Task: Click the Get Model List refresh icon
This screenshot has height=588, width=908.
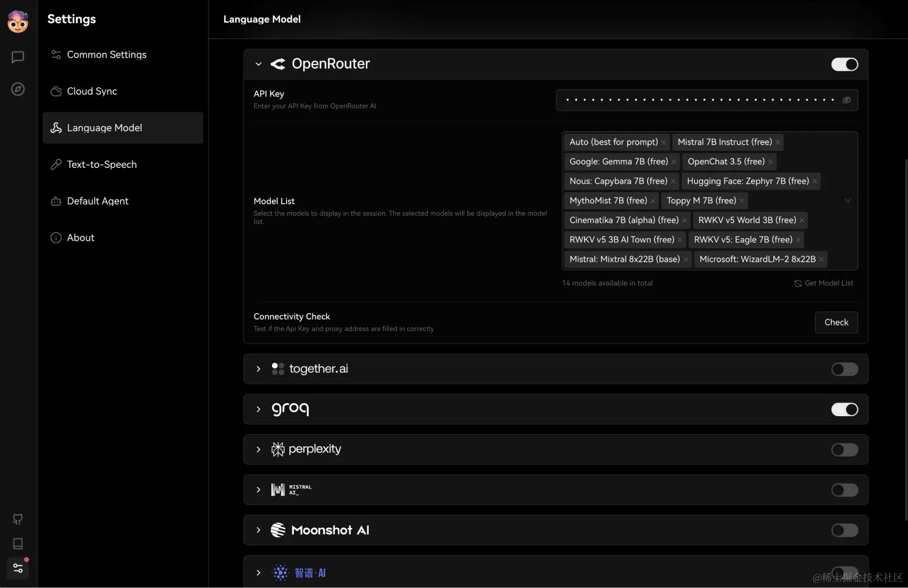Action: point(797,283)
